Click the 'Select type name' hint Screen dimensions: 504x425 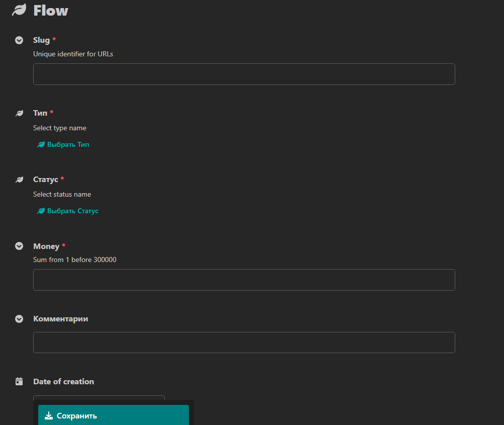click(x=60, y=128)
